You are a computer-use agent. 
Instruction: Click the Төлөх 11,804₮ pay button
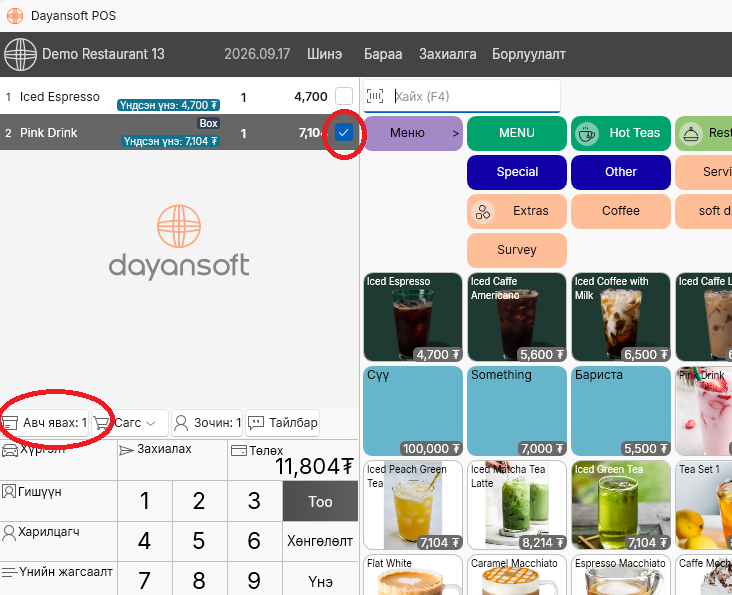pyautogui.click(x=293, y=460)
